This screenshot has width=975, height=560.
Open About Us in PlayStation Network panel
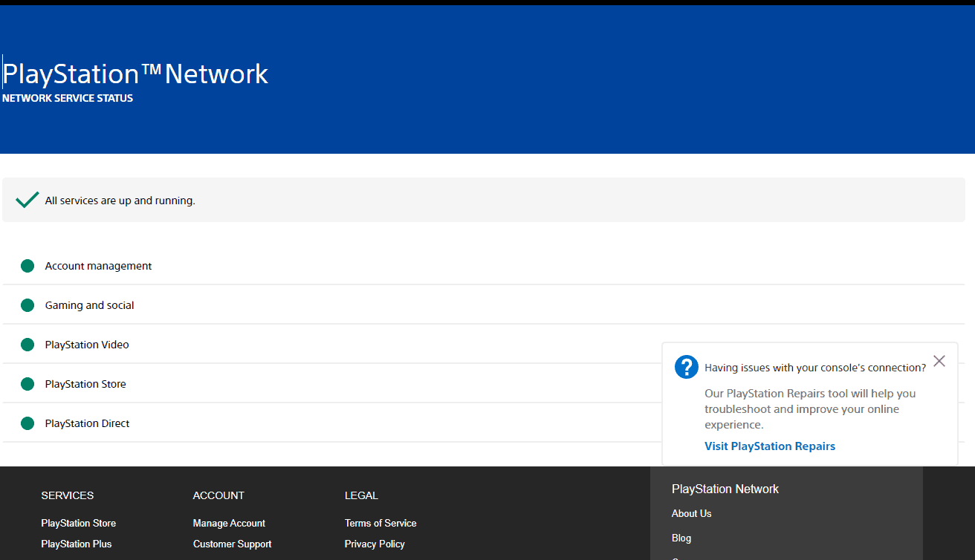[x=691, y=513]
